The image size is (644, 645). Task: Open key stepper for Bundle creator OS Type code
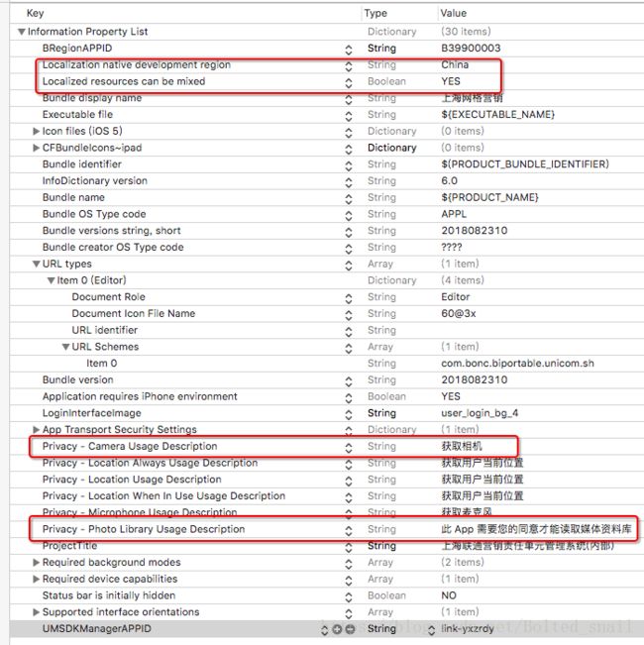pyautogui.click(x=349, y=249)
